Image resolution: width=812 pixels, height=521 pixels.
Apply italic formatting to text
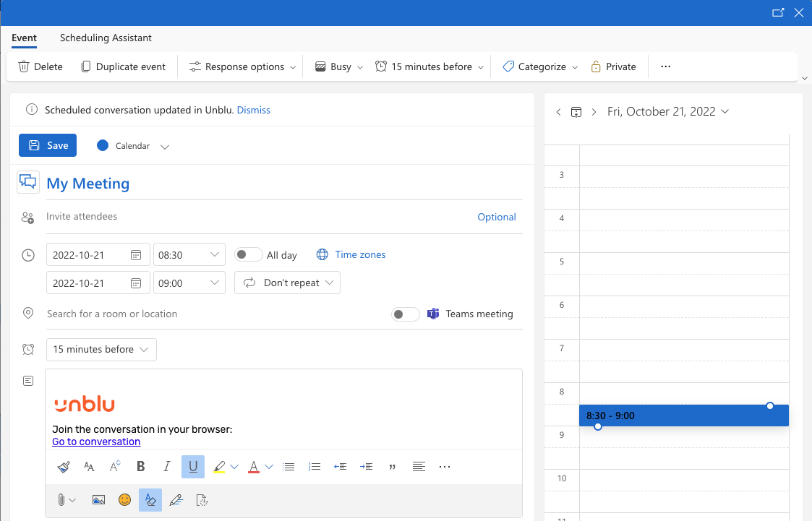(167, 467)
